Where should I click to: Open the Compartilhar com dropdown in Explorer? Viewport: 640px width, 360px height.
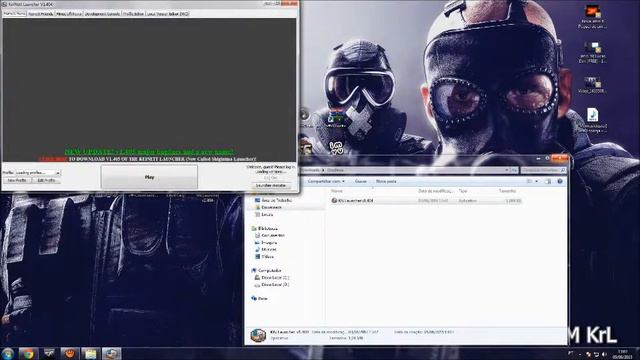326,181
